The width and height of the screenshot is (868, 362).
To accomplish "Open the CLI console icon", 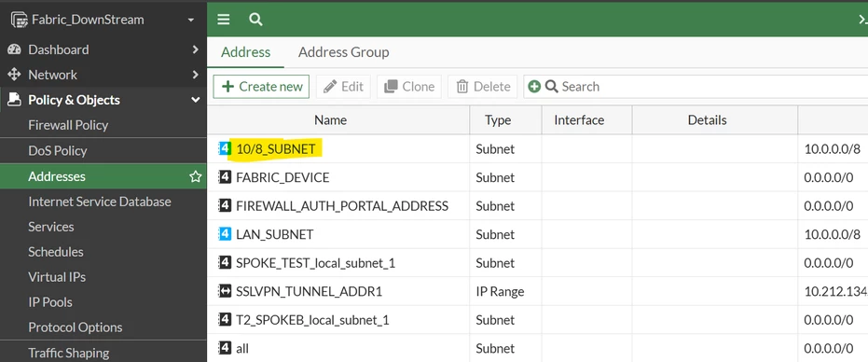I will pyautogui.click(x=862, y=20).
